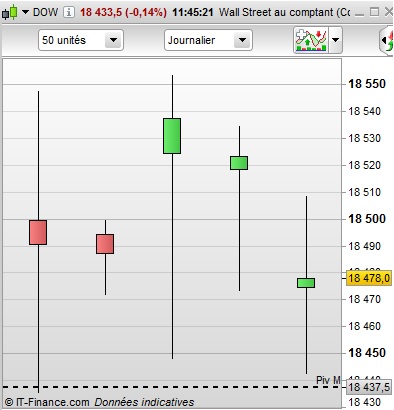
Task: Click the 18 433,5 (-0,14%) price text
Action: pyautogui.click(x=123, y=12)
